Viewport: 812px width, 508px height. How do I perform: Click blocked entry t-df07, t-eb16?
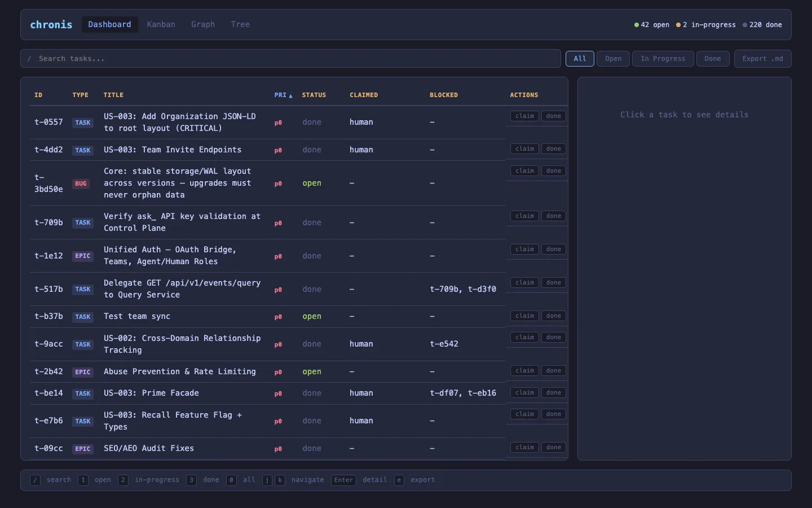463,393
